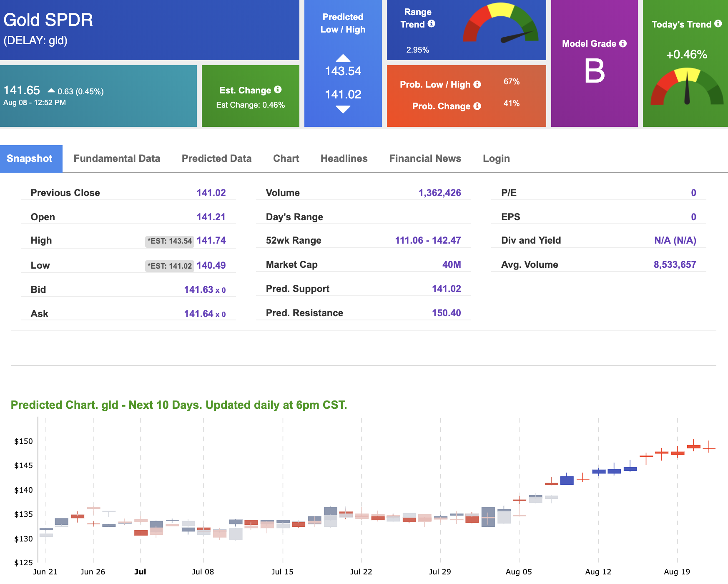Click the Prob. Change info icon
The height and width of the screenshot is (584, 728).
point(477,106)
